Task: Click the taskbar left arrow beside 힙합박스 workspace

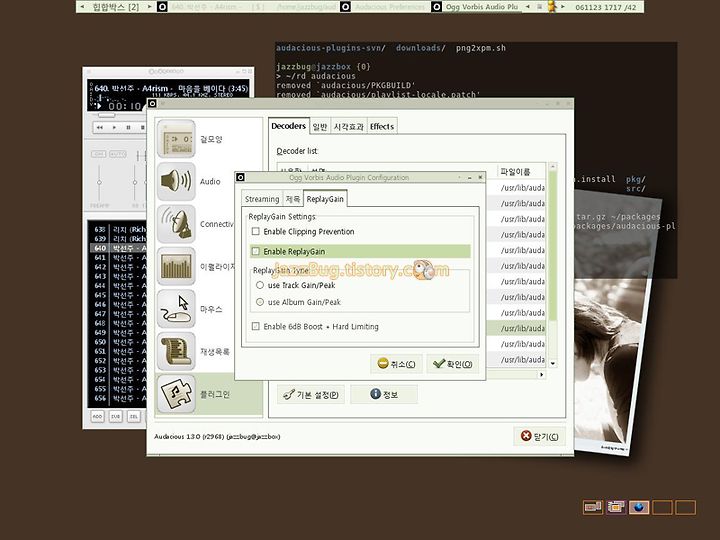Action: [x=82, y=6]
